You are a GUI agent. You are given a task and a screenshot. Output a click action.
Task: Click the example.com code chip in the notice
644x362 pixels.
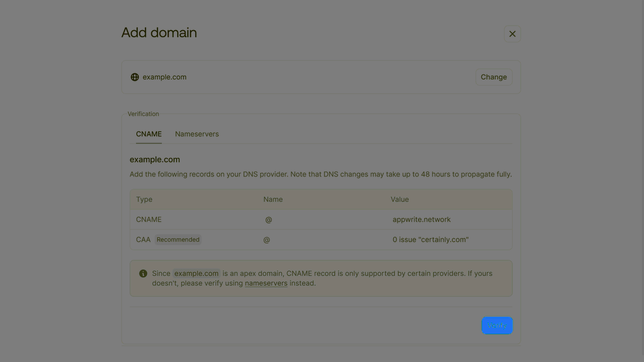point(196,274)
